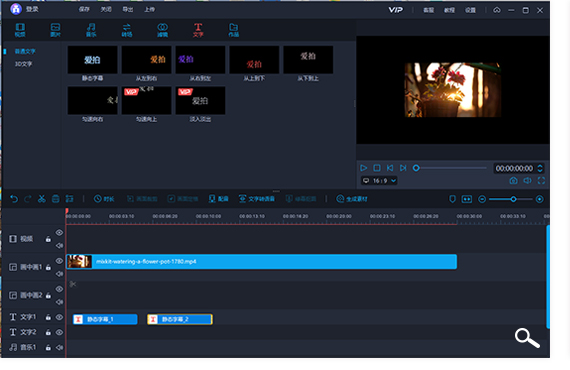This screenshot has width=570, height=370.
Task: Click the marker shield icon near zoom
Action: tap(453, 199)
